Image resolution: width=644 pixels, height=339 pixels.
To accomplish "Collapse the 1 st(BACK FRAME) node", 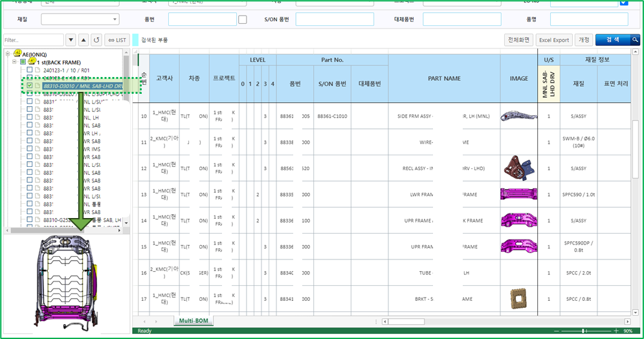I will coord(14,62).
